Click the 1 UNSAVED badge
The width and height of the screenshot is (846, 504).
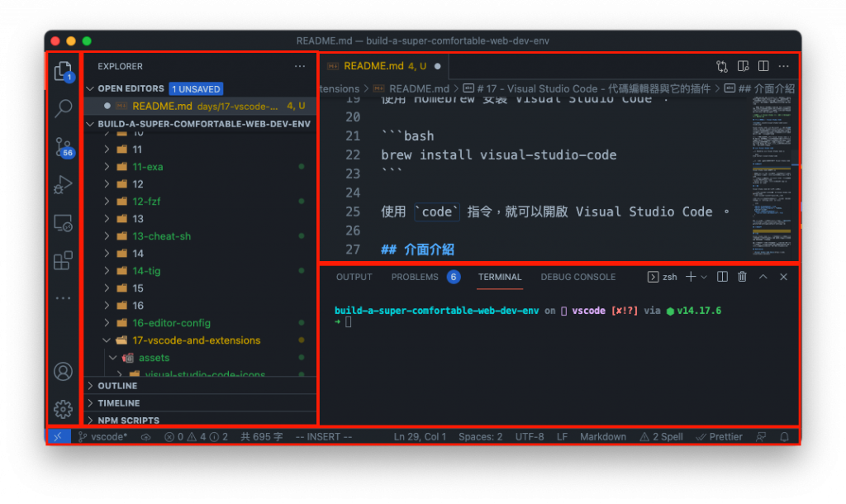tap(196, 88)
